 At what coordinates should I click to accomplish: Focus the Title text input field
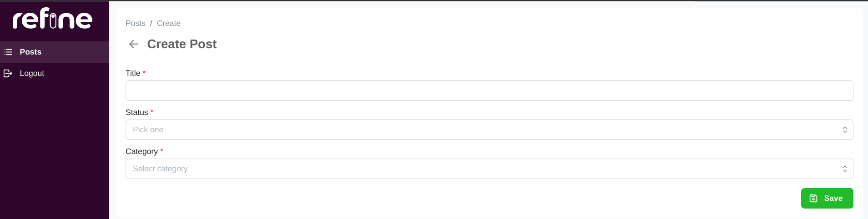click(x=489, y=91)
